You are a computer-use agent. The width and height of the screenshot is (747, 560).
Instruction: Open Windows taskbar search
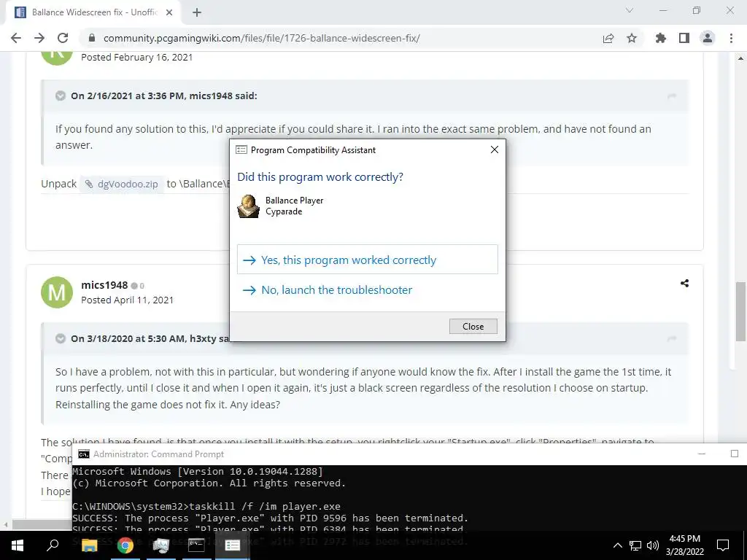(53, 545)
